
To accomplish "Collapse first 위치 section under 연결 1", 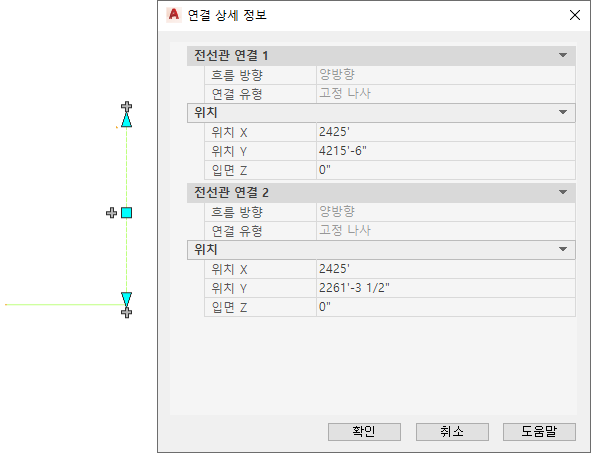I will point(563,112).
